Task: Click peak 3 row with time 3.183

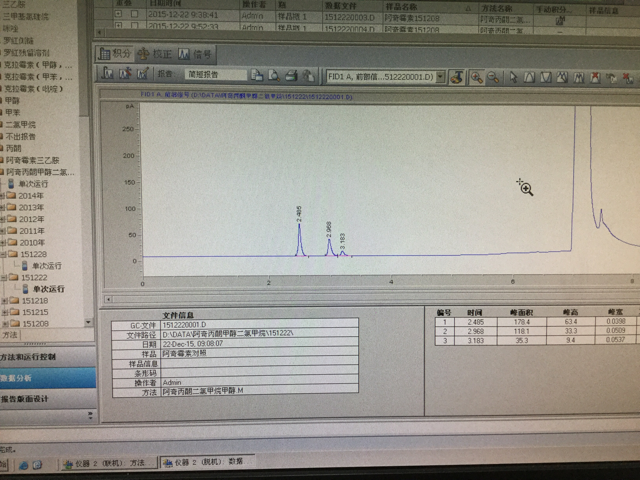Action: coord(537,340)
